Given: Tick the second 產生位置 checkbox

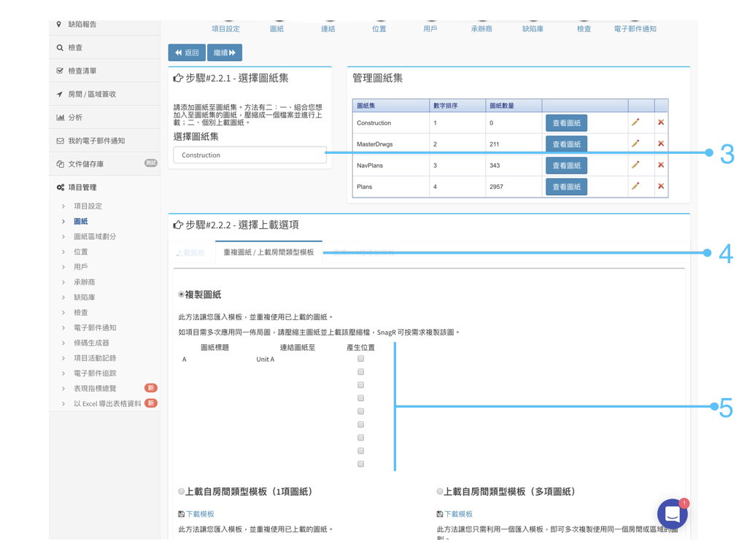Looking at the screenshot, I should [x=360, y=372].
